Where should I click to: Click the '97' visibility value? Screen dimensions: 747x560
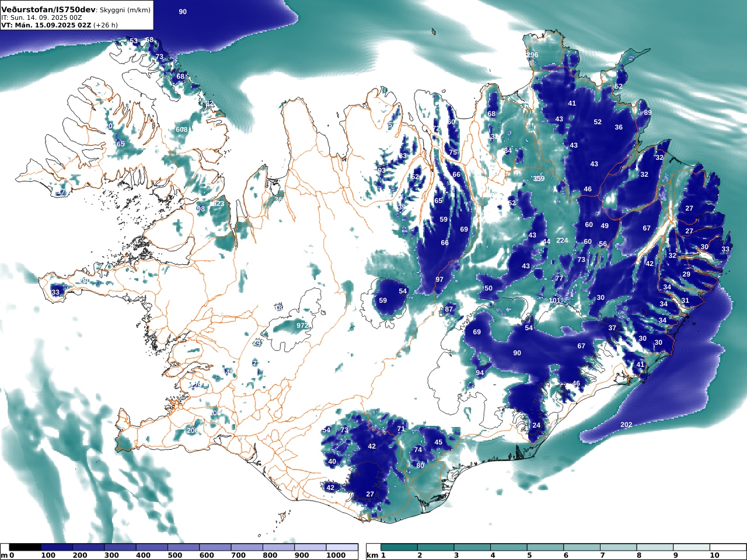pos(439,279)
